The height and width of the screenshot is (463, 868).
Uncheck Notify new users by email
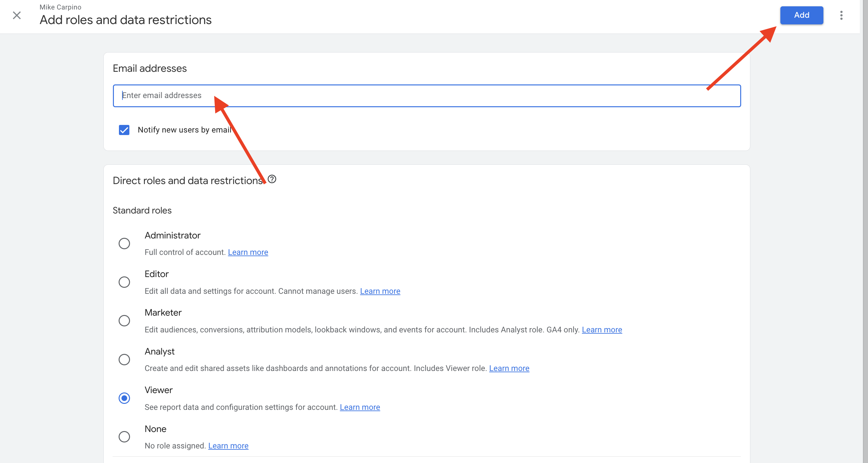tap(124, 130)
